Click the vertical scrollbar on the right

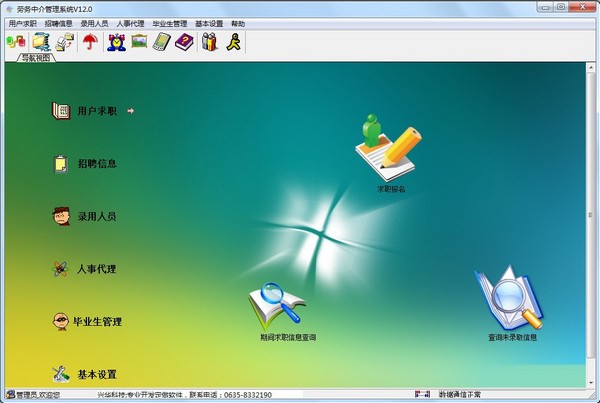[590, 225]
